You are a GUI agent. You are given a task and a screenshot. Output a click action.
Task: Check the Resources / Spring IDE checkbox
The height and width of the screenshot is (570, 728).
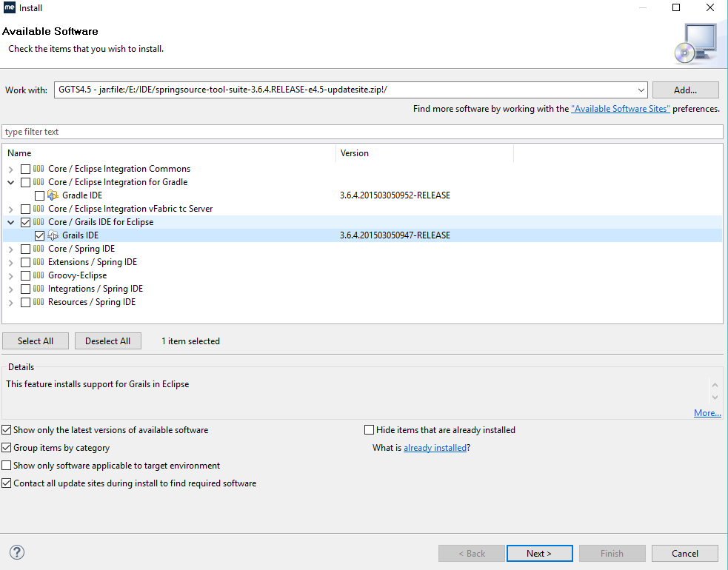(x=25, y=303)
